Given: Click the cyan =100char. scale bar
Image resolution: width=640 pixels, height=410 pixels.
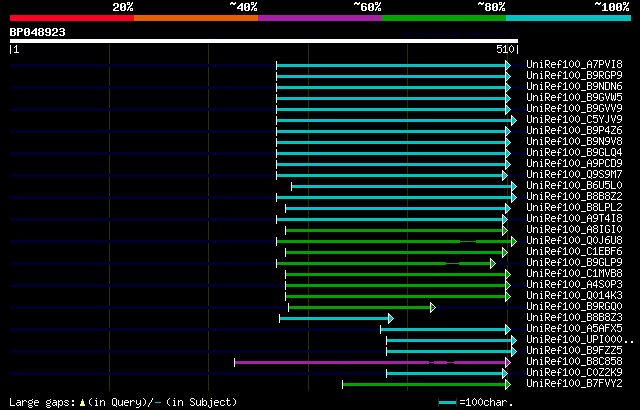Looking at the screenshot, I should (x=447, y=403).
